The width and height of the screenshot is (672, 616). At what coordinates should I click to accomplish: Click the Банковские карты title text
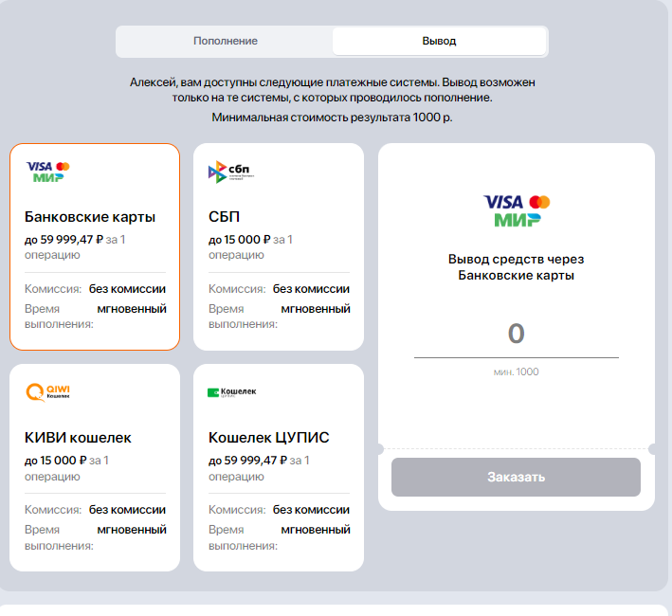pos(90,217)
